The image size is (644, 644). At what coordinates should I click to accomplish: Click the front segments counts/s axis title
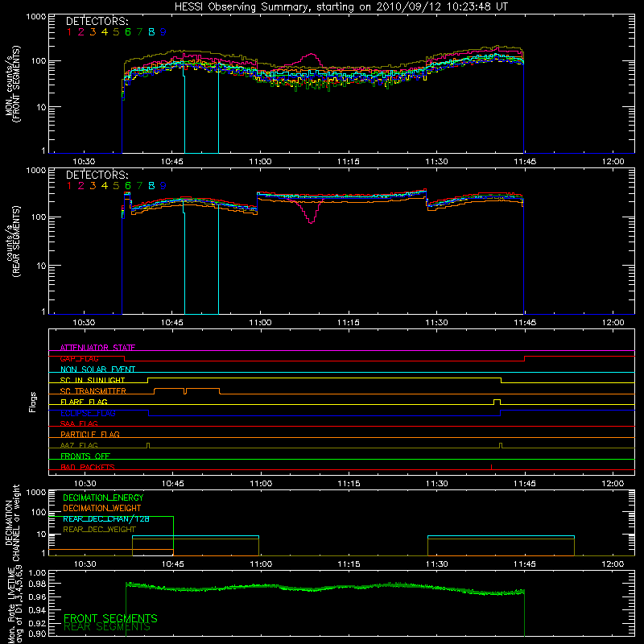point(13,84)
